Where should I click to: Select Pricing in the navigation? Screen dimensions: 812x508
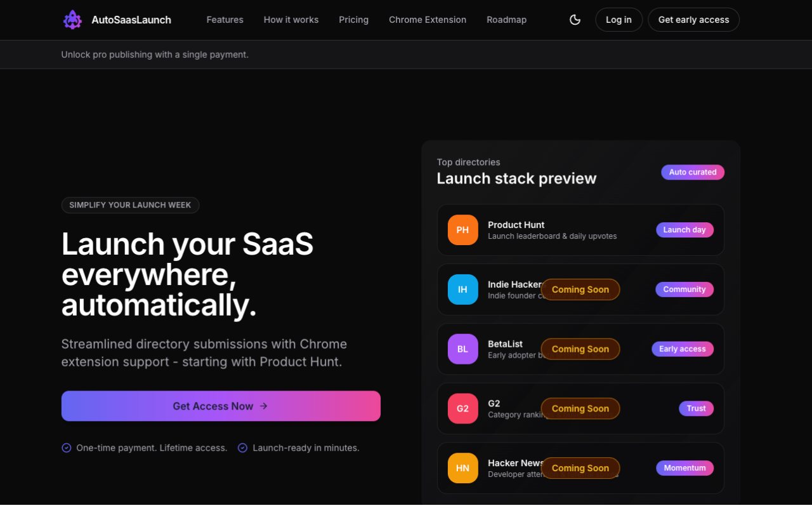[x=353, y=20]
